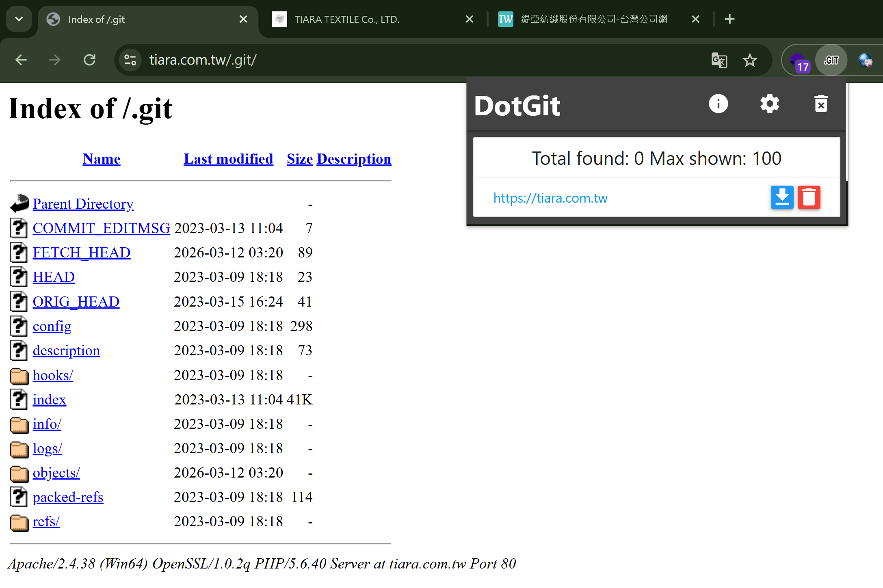Open the hooks/ directory link
The height and width of the screenshot is (588, 883).
[x=53, y=375]
